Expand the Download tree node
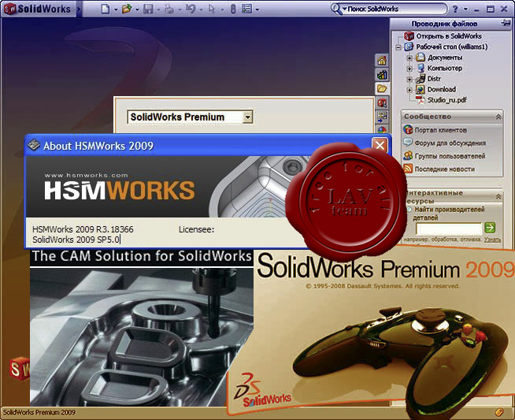Image resolution: width=515 pixels, height=420 pixels. 409,90
